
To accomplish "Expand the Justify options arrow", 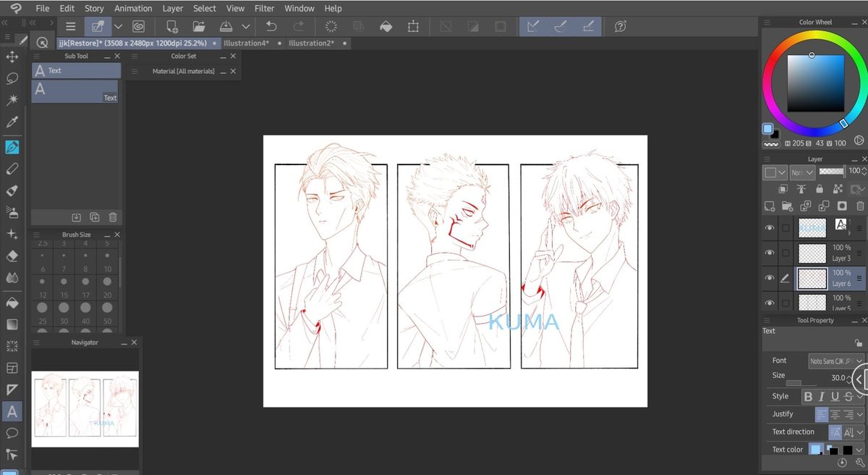I will (860, 414).
